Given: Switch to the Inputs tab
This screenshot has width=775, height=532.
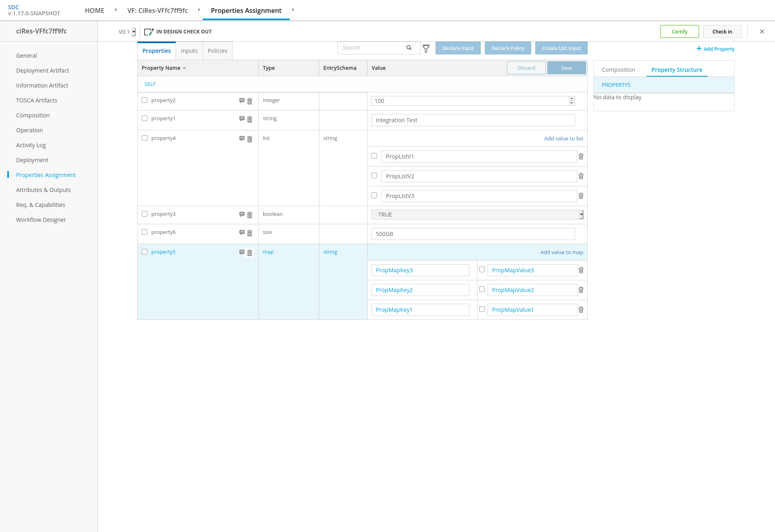Looking at the screenshot, I should coord(189,51).
